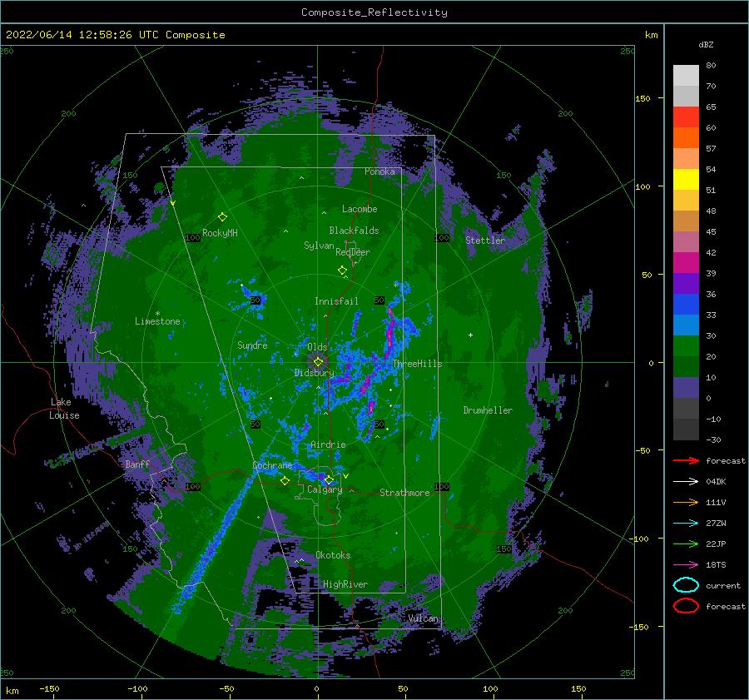Pick the green 22JP arrow symbol
The height and width of the screenshot is (700, 749).
pyautogui.click(x=686, y=544)
